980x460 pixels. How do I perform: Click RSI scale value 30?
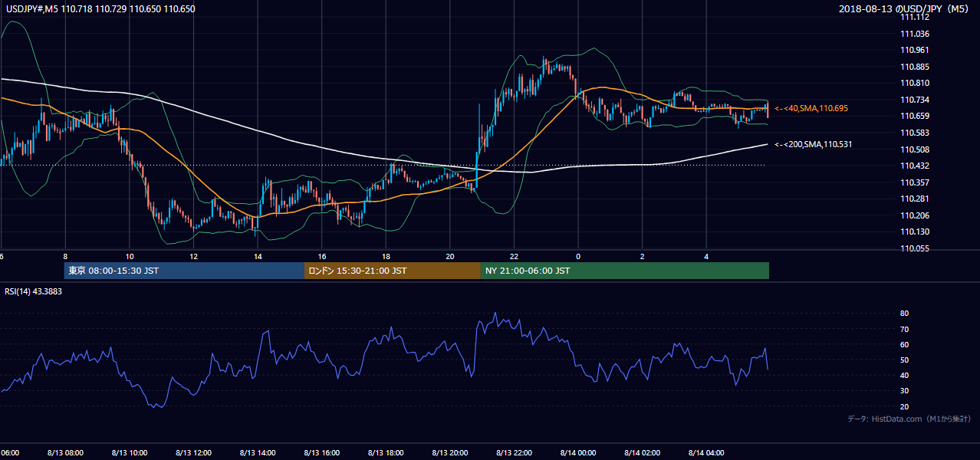tap(905, 391)
